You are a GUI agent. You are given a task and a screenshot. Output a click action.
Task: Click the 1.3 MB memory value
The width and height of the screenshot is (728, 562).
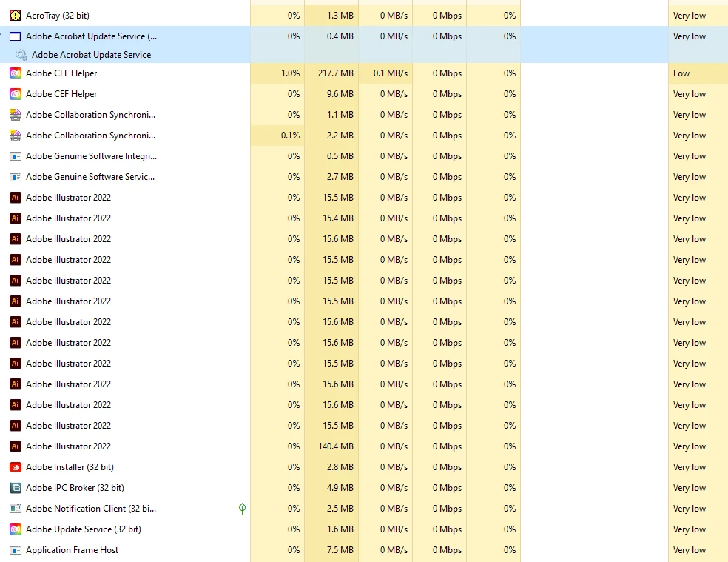click(340, 16)
